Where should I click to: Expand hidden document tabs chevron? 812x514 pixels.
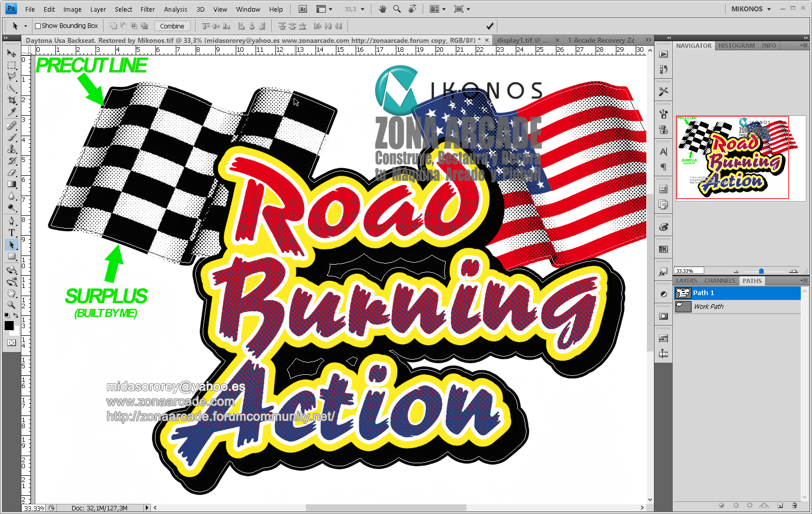tap(648, 40)
